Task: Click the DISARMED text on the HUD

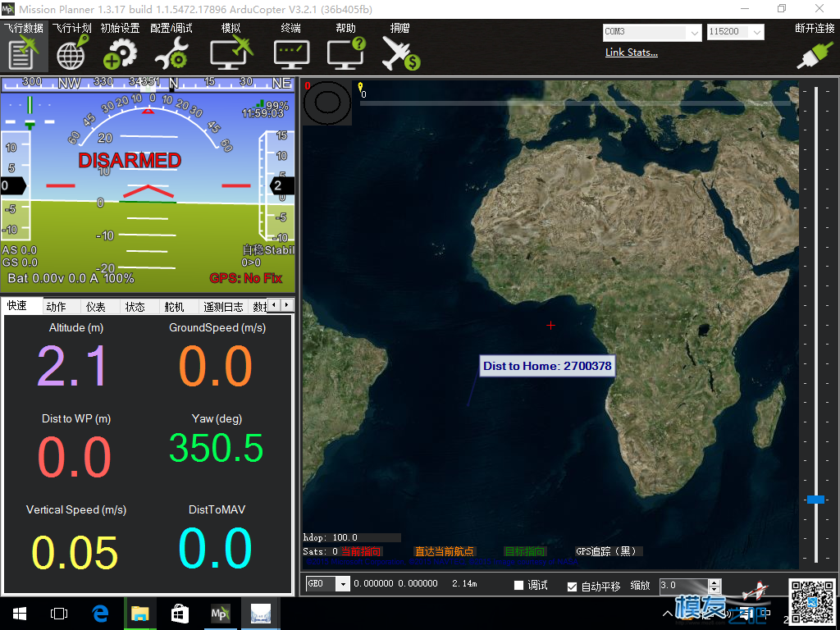Action: [x=130, y=160]
